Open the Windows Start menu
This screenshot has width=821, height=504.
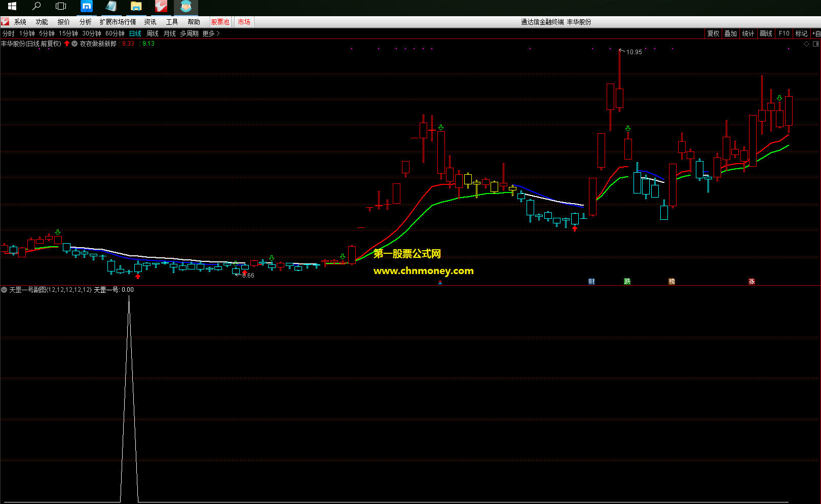12,7
